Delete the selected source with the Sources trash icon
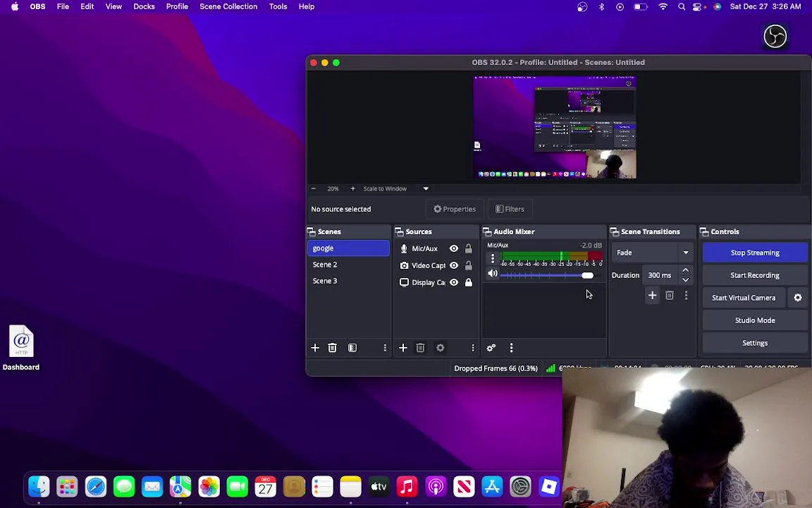 (x=421, y=348)
